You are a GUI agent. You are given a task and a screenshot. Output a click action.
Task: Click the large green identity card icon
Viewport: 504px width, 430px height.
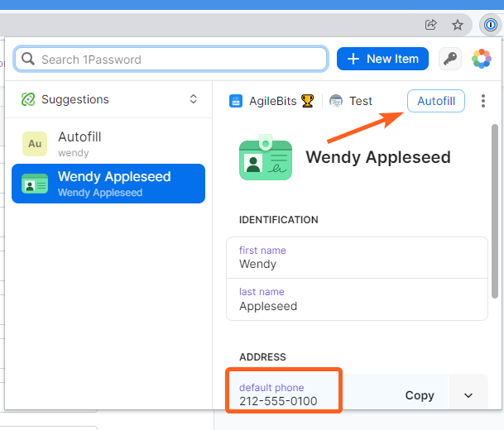(x=265, y=157)
